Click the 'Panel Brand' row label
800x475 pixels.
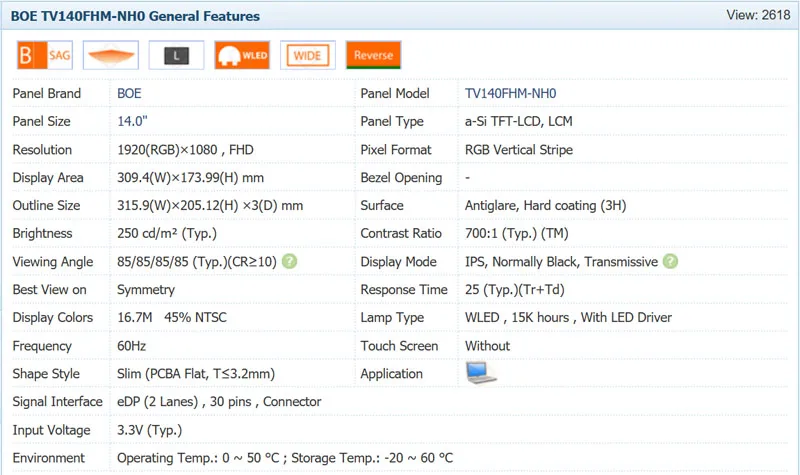[x=46, y=93]
